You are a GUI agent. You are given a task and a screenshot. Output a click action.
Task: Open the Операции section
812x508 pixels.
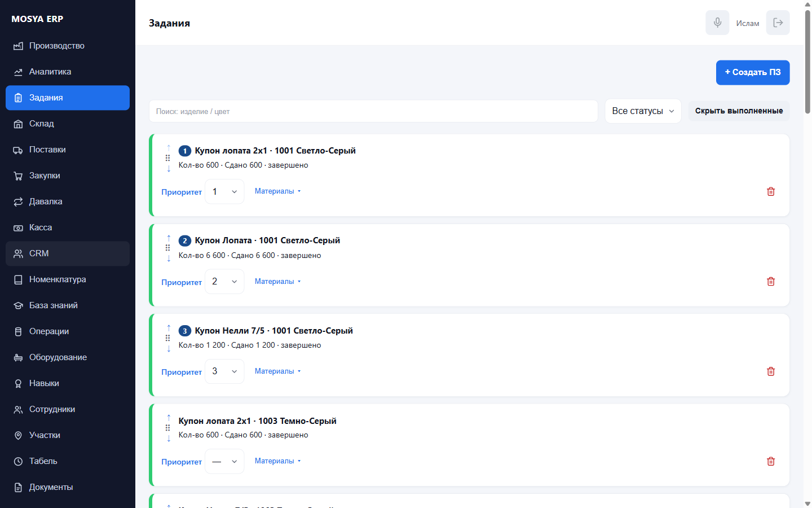tap(68, 331)
